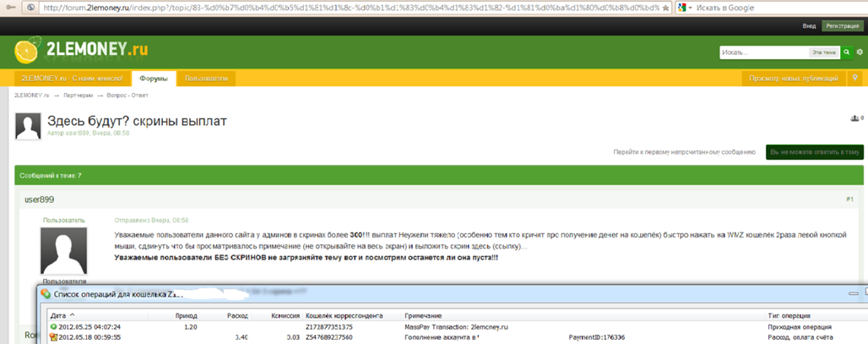Click the WebMoney icon in the operations window title
Image resolution: width=868 pixels, height=344 pixels.
pos(46,293)
